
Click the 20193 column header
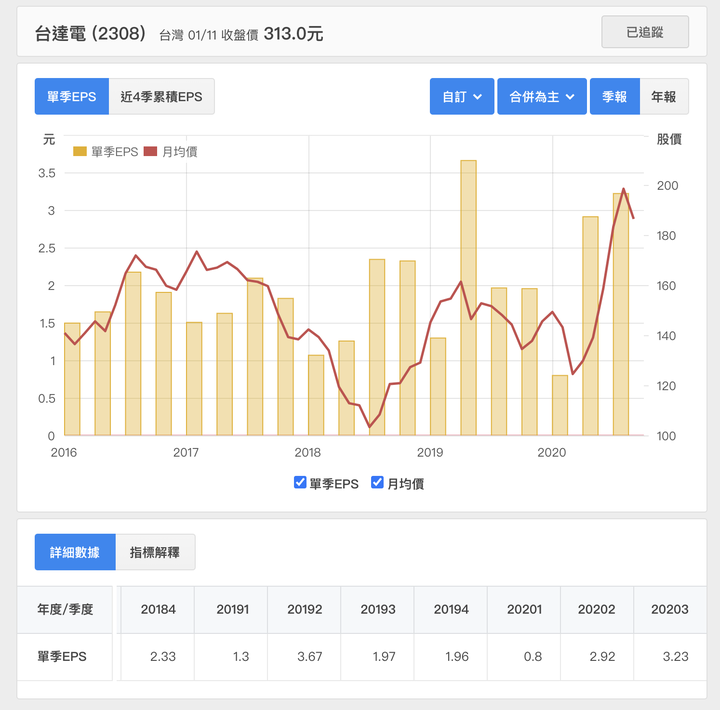[x=377, y=609]
